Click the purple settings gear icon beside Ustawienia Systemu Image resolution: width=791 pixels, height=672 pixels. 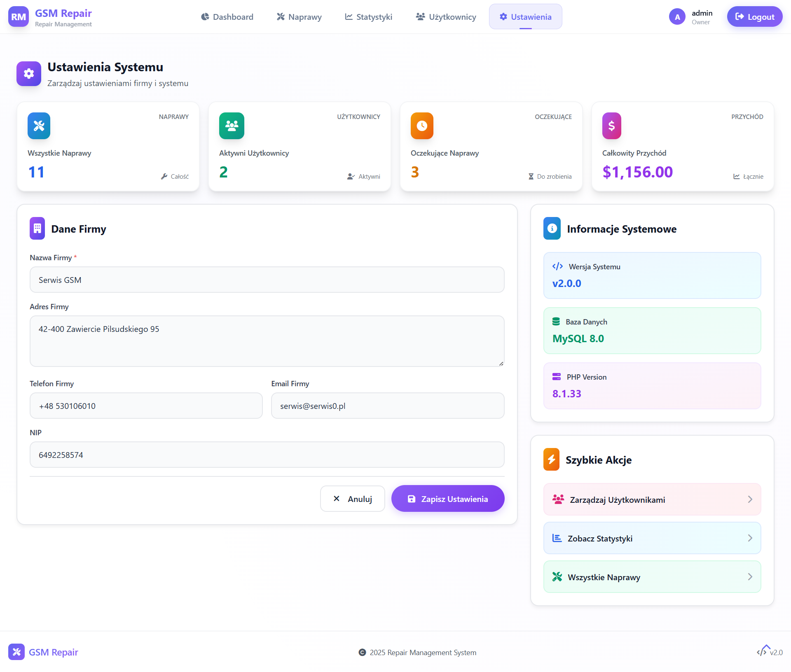pos(29,74)
